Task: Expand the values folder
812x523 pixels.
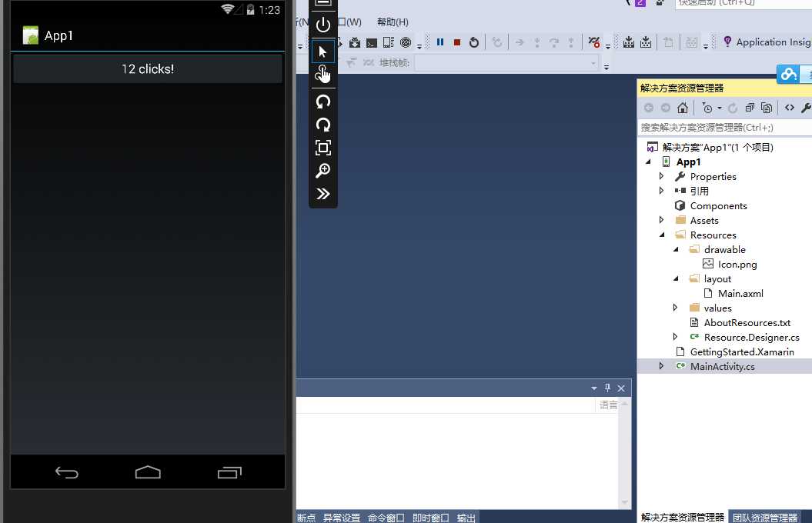Action: click(x=675, y=308)
